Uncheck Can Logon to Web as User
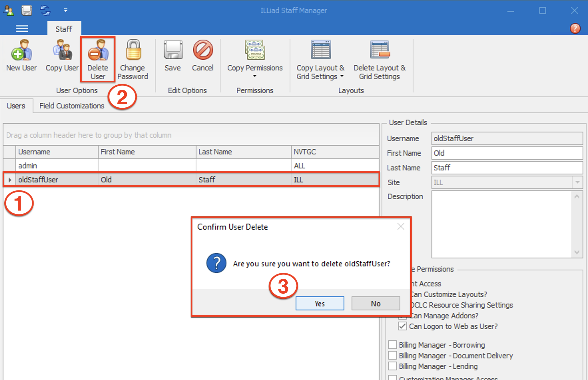The width and height of the screenshot is (588, 380). (x=402, y=326)
